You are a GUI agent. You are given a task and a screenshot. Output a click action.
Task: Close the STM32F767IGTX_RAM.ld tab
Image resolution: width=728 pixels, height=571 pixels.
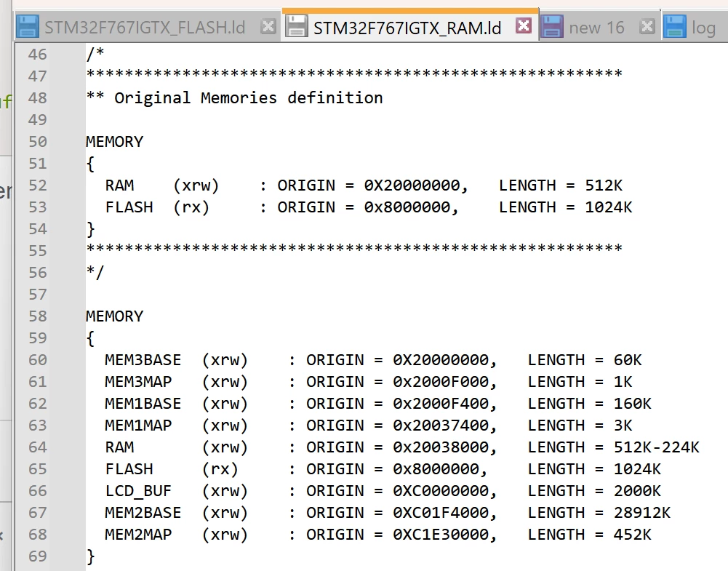pyautogui.click(x=524, y=25)
